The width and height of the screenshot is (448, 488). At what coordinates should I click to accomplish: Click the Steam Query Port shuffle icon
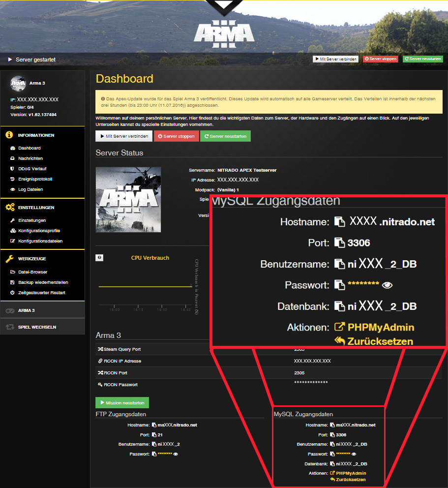[100, 349]
